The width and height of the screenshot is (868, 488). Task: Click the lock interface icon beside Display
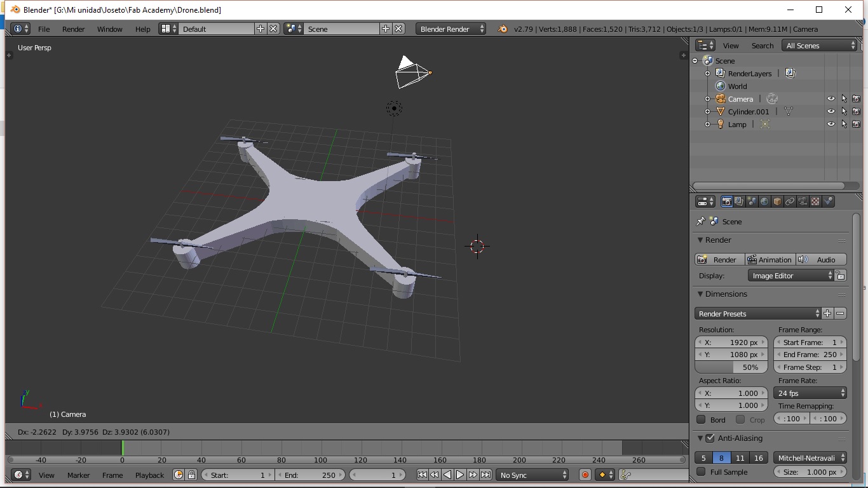(x=840, y=276)
